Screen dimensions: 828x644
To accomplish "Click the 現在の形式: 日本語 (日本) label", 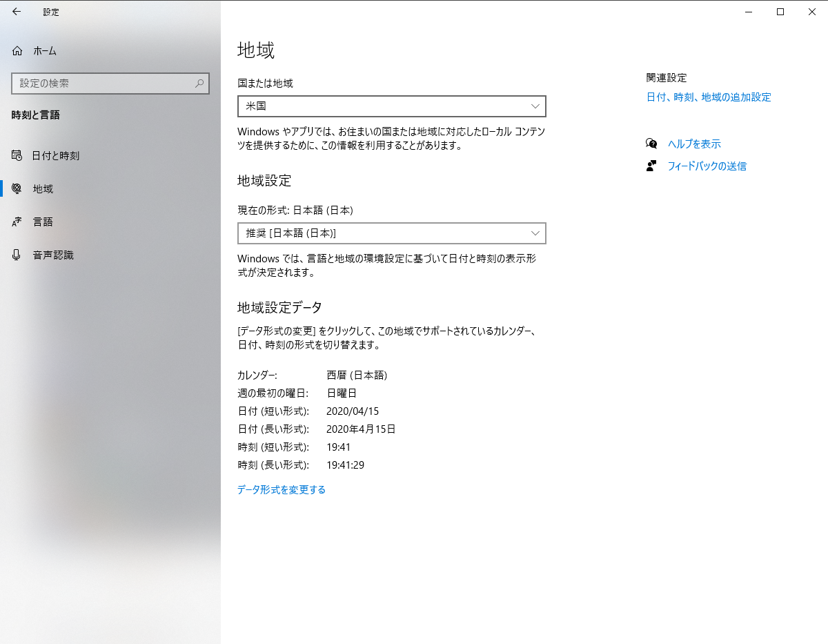I will 295,210.
